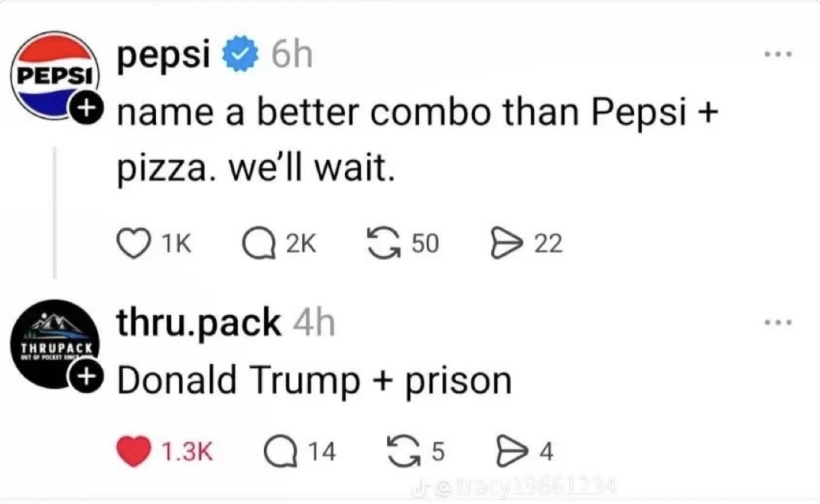Like the pepsi post with the heart icon
This screenshot has width=820, height=504.
coord(133,243)
